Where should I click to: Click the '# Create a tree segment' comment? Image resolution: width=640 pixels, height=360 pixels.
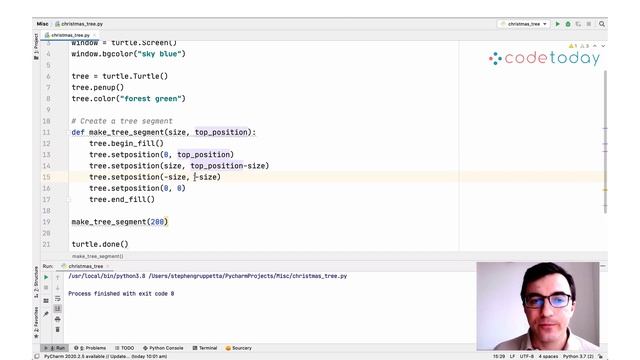(122, 121)
